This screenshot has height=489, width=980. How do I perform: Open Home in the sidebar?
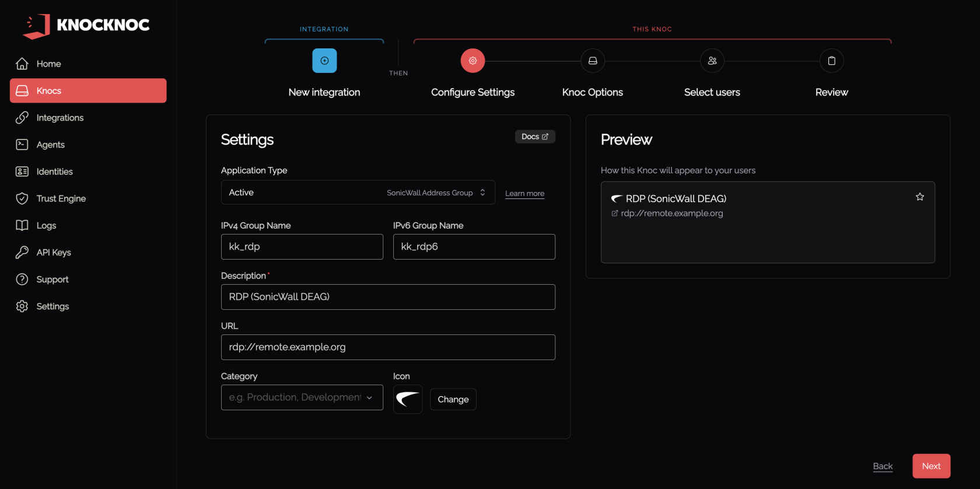[x=88, y=64]
